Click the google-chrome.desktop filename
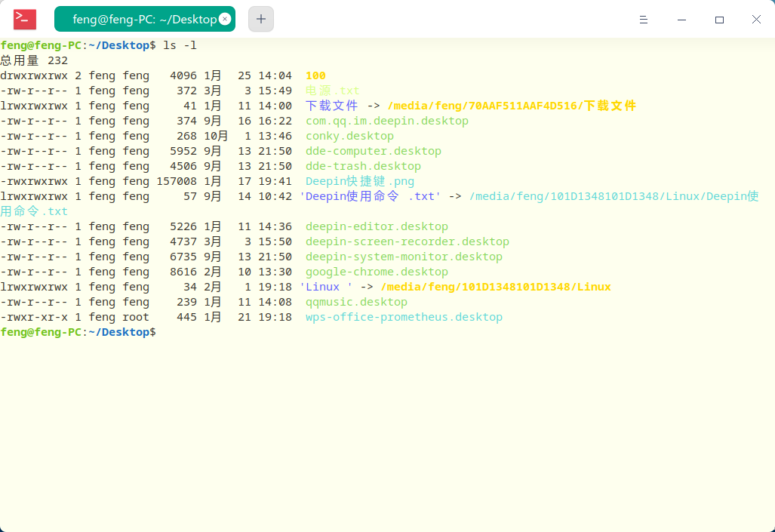This screenshot has width=775, height=532. pyautogui.click(x=377, y=272)
